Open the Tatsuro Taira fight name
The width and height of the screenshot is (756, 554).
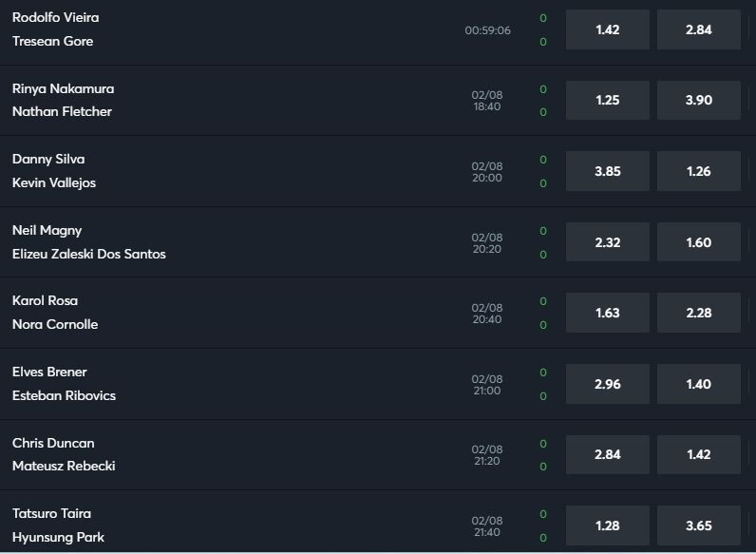coord(51,513)
